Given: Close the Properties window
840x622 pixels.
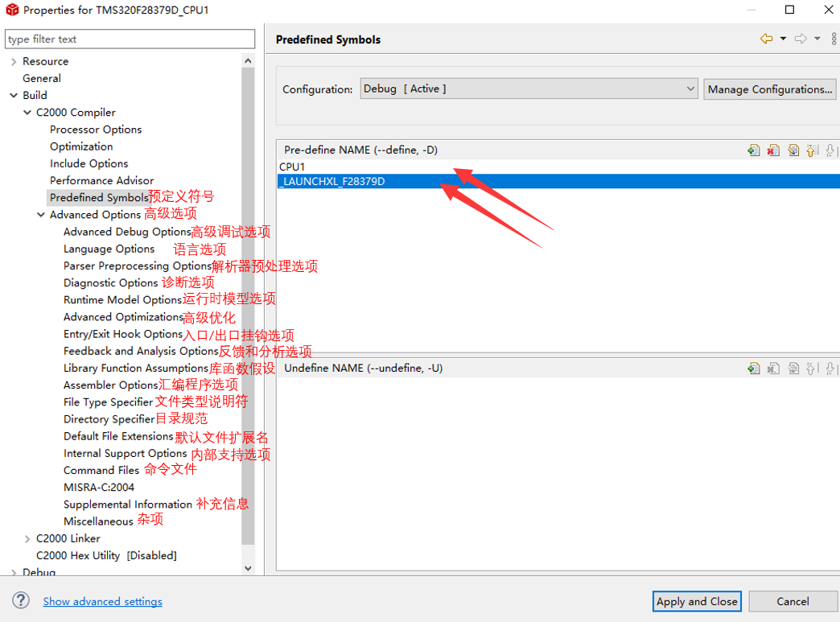Looking at the screenshot, I should tap(828, 10).
